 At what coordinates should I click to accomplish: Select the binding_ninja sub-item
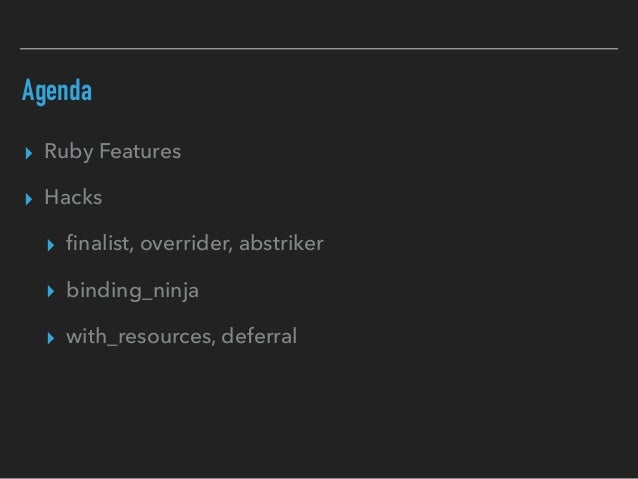click(x=133, y=291)
